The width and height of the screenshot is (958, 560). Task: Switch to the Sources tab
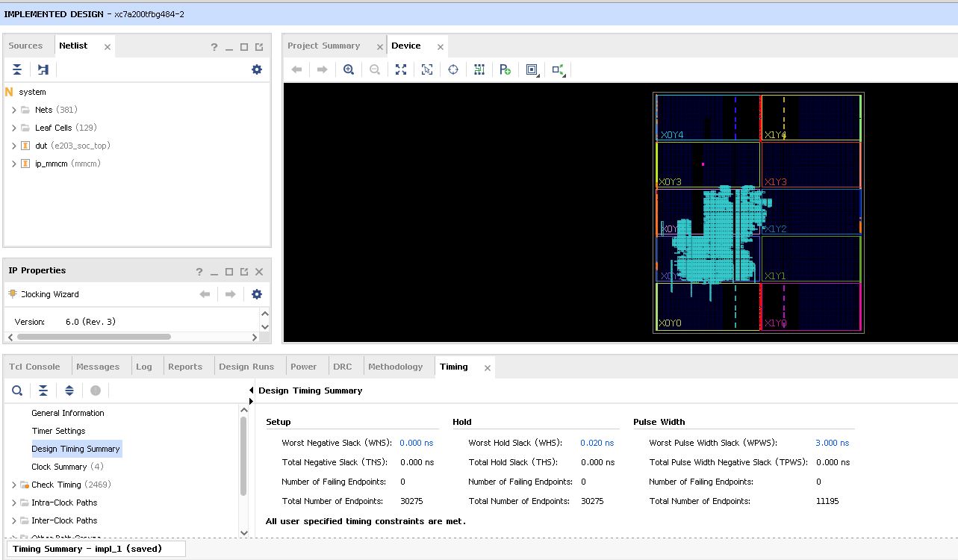pos(25,46)
